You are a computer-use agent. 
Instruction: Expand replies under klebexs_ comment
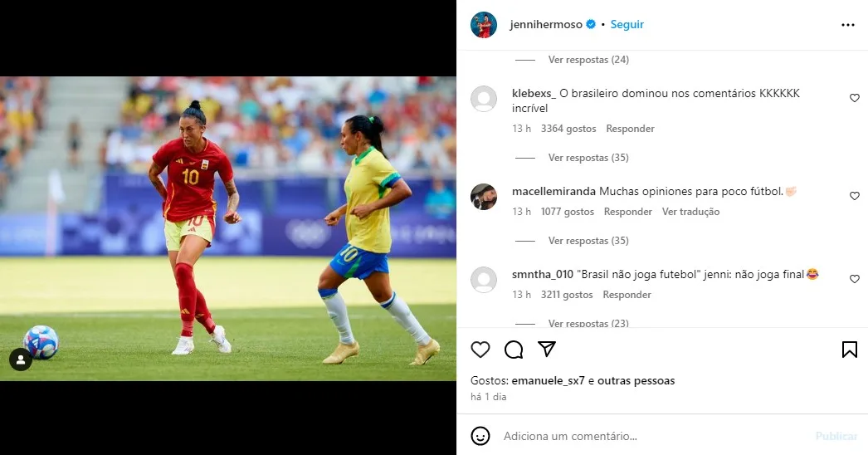tap(588, 158)
